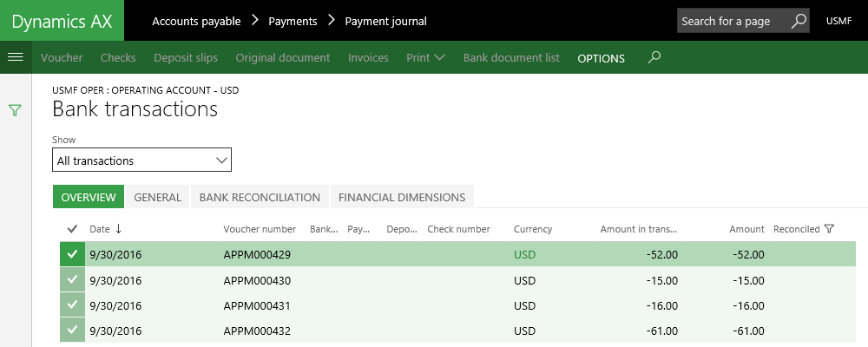Click the Dynamics AX home logo
868x347 pixels.
coord(62,21)
